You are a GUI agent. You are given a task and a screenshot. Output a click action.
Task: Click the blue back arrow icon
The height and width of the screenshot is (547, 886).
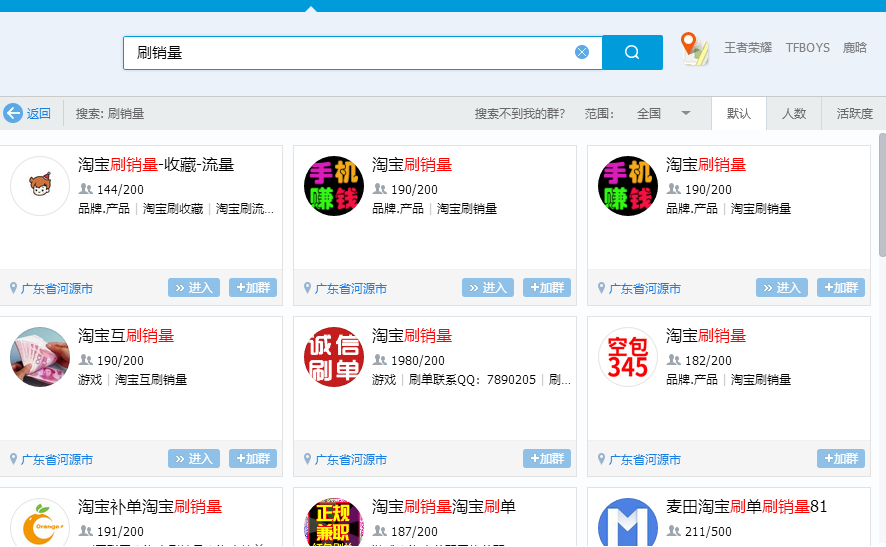(12, 113)
